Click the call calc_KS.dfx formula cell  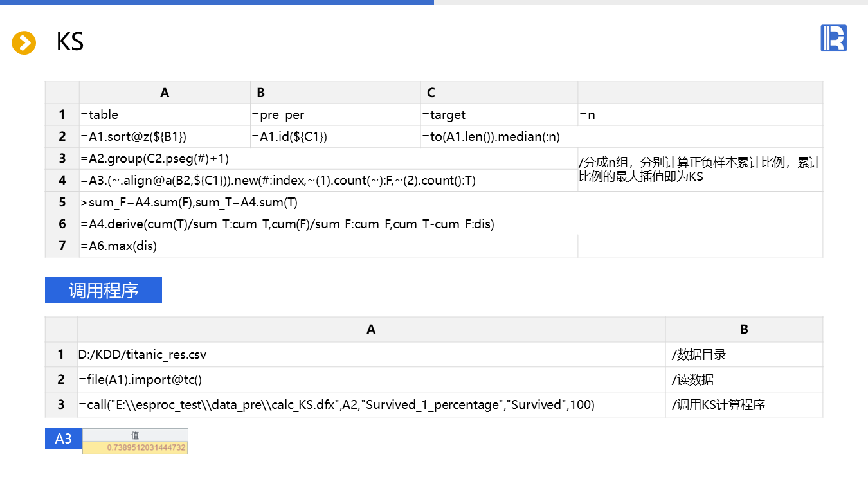pyautogui.click(x=371, y=404)
